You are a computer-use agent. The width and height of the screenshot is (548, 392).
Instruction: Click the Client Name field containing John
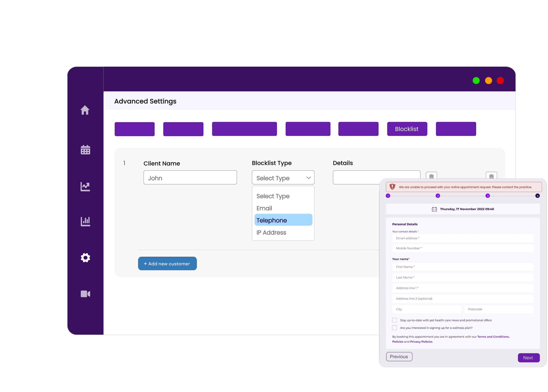190,178
